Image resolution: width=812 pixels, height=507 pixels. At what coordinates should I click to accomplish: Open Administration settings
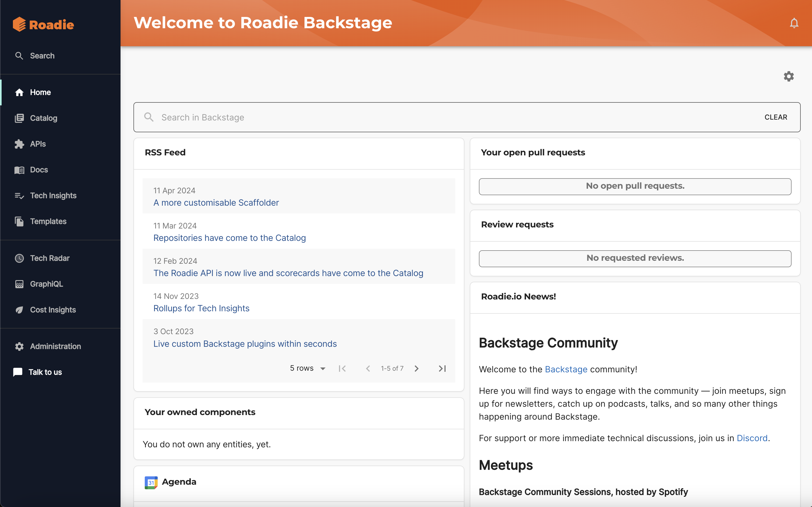pyautogui.click(x=55, y=347)
